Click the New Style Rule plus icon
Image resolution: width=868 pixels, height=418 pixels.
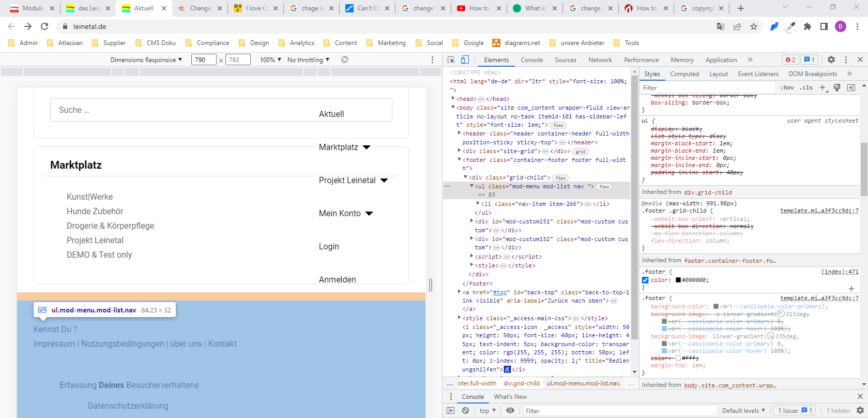pos(823,87)
